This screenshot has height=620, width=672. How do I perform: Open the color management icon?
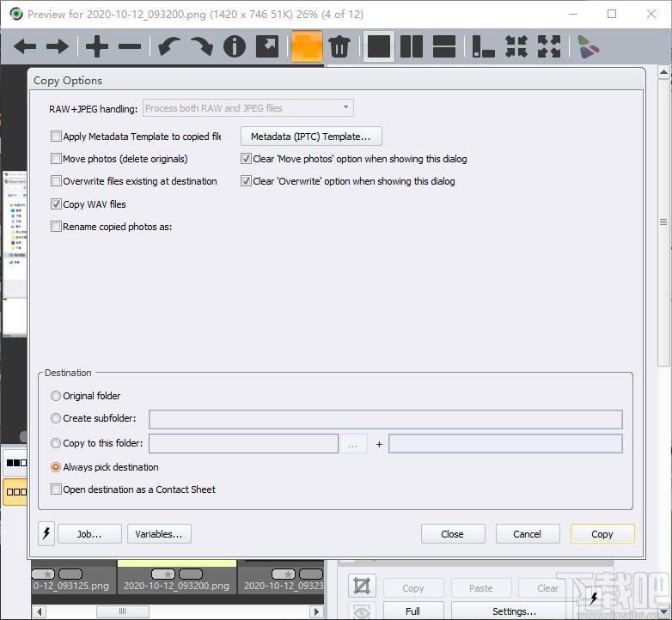[x=588, y=46]
